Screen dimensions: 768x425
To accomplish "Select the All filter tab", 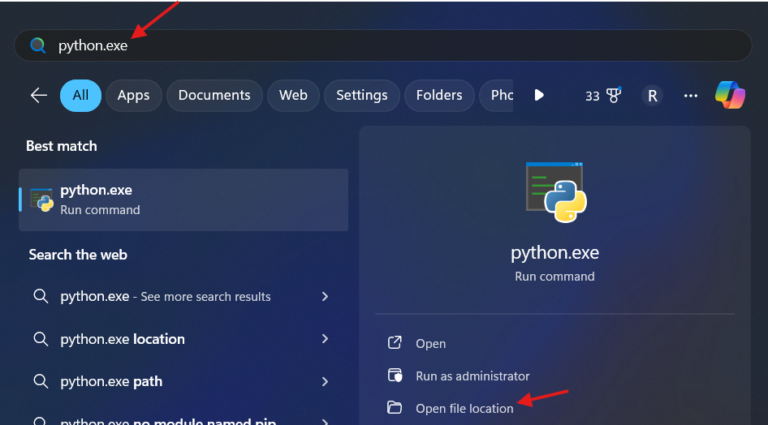I will click(81, 95).
